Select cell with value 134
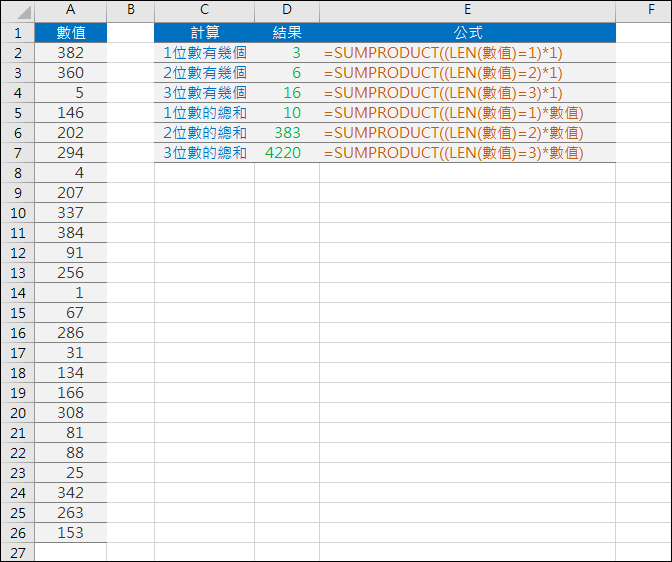This screenshot has height=562, width=672. pos(71,373)
